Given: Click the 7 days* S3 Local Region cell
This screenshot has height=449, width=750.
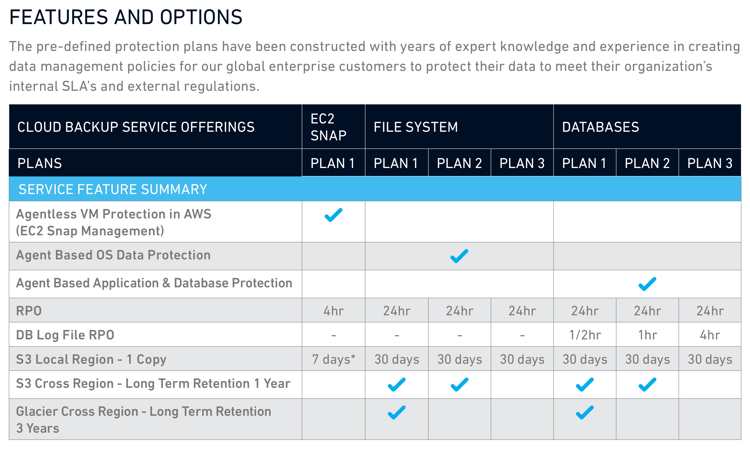Looking at the screenshot, I should point(333,359).
